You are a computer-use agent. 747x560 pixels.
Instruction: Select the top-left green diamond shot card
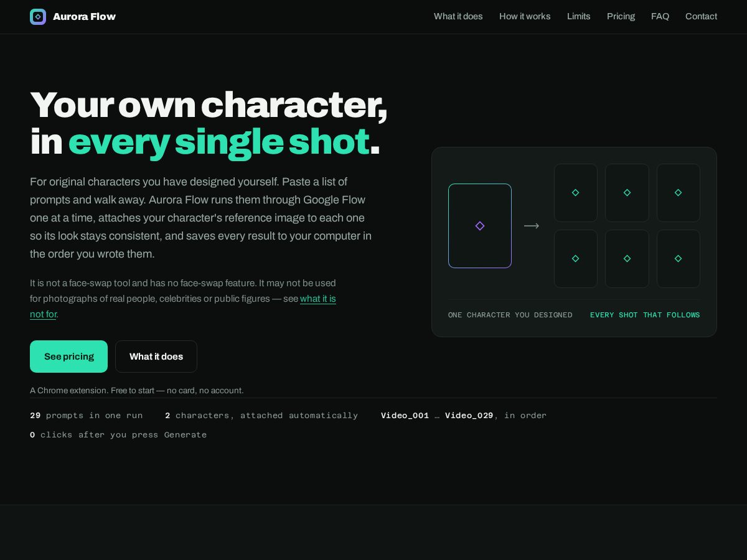576,193
